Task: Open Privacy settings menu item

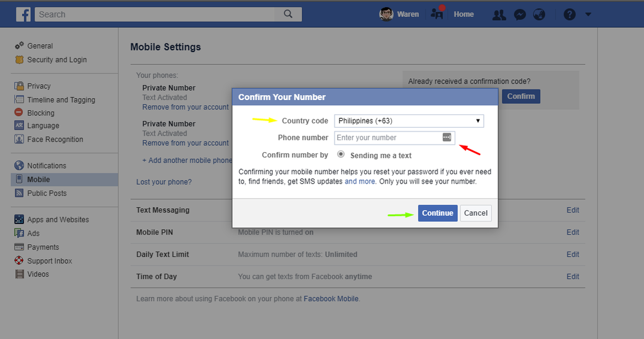Action: coord(39,86)
